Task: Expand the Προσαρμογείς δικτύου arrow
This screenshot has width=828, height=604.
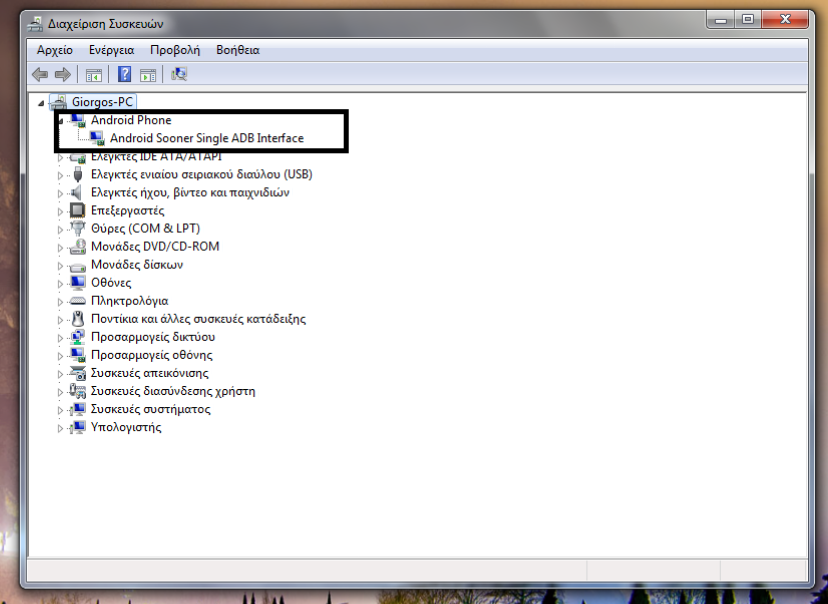Action: (60, 338)
